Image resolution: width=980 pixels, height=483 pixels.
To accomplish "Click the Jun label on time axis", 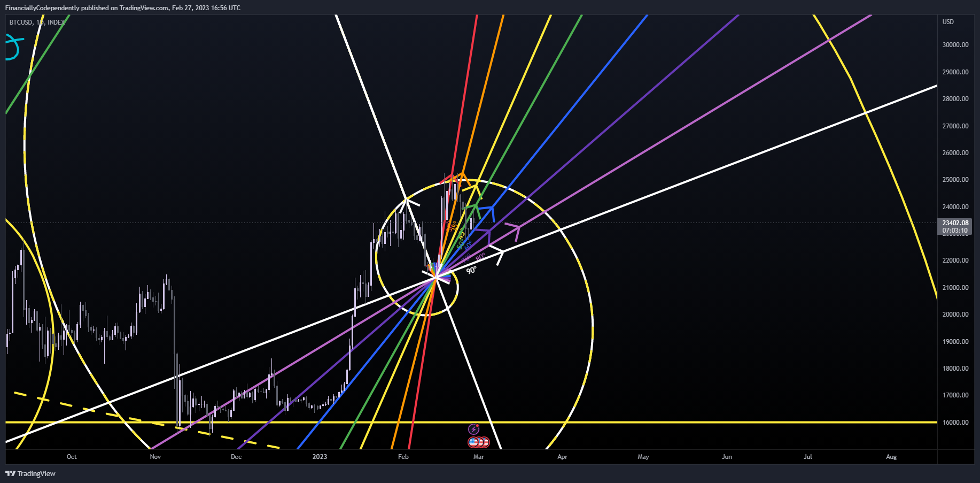I will pos(727,457).
